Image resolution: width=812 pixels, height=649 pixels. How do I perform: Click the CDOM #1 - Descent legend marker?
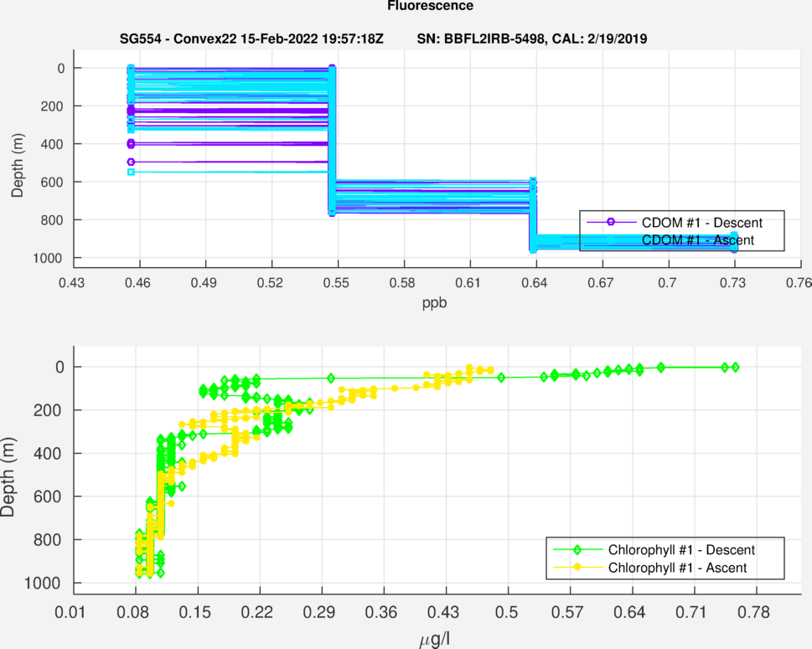coord(611,222)
